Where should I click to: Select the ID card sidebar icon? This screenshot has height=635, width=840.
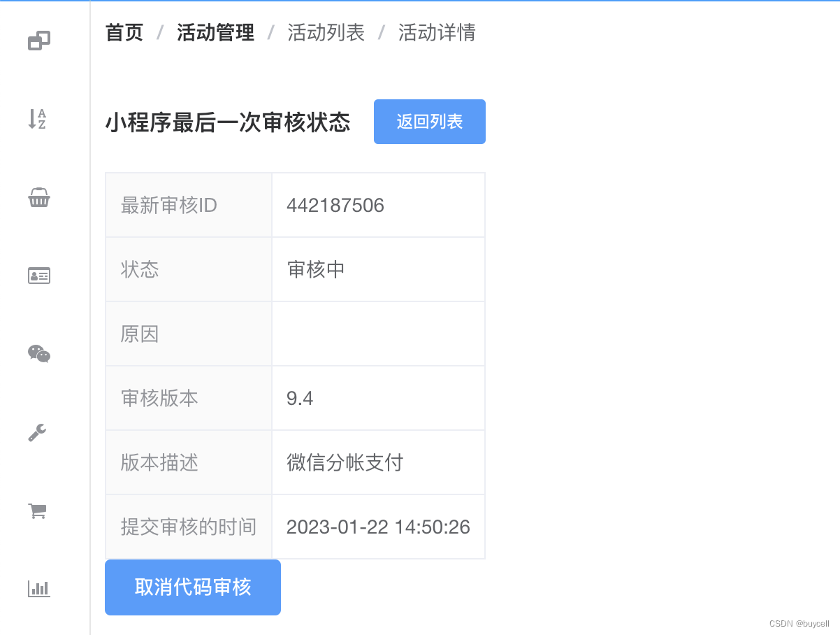pyautogui.click(x=39, y=276)
